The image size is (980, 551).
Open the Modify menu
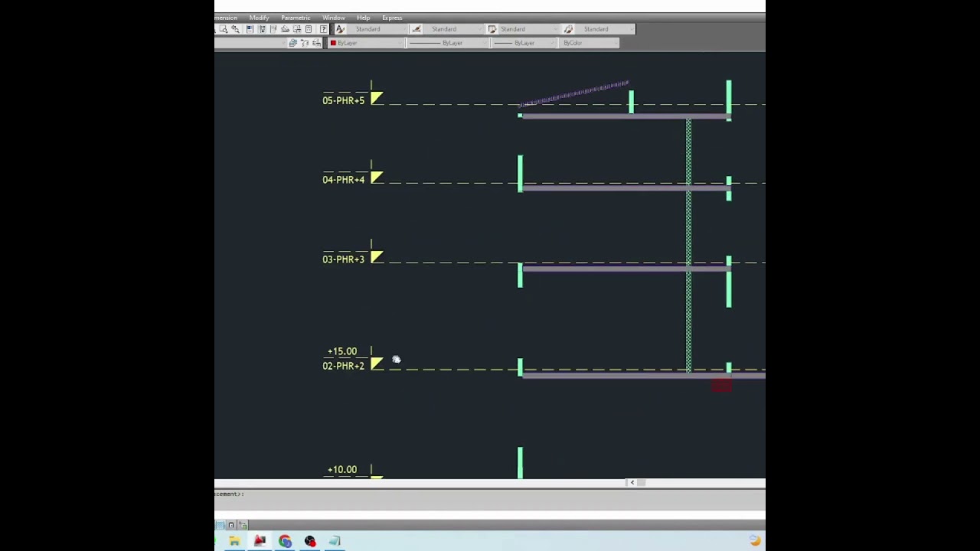tap(259, 18)
